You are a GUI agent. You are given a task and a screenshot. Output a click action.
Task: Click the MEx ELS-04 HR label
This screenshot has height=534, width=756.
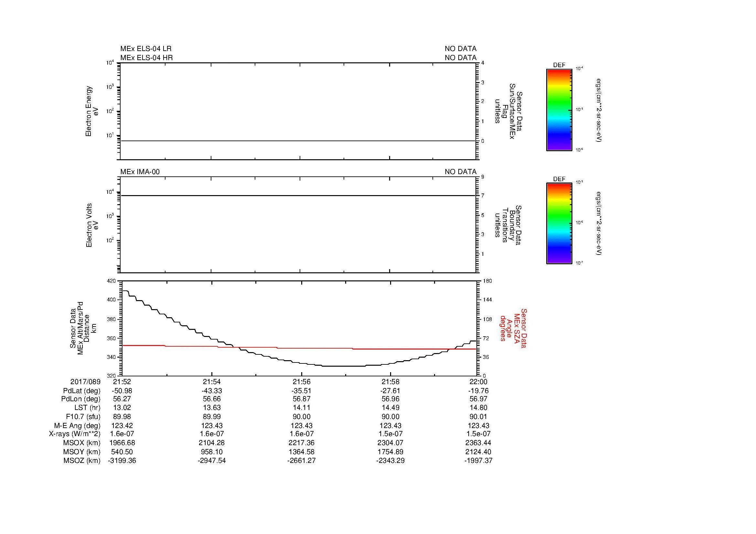[x=146, y=58]
